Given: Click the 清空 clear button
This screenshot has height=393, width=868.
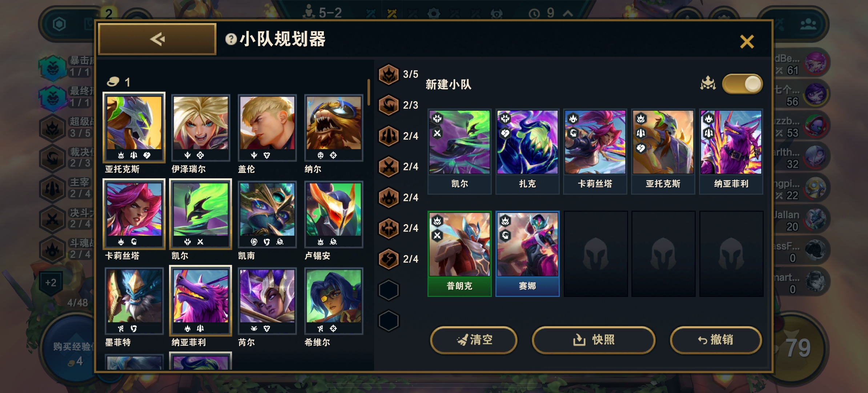Looking at the screenshot, I should click(x=474, y=340).
